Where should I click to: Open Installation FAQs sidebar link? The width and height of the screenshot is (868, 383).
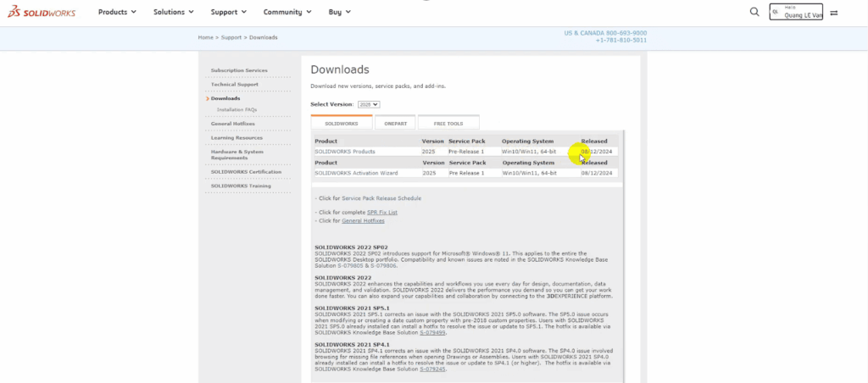point(237,109)
